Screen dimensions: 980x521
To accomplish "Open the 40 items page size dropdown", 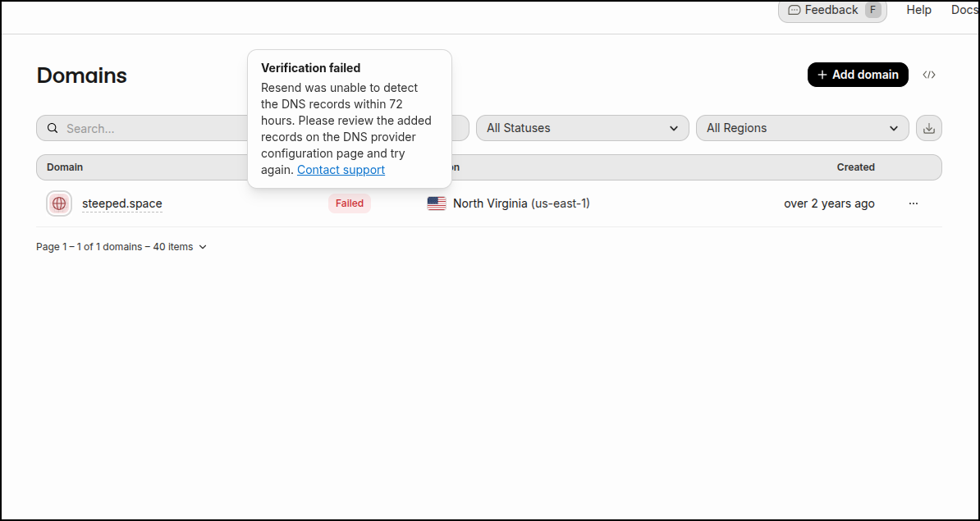I will click(180, 247).
